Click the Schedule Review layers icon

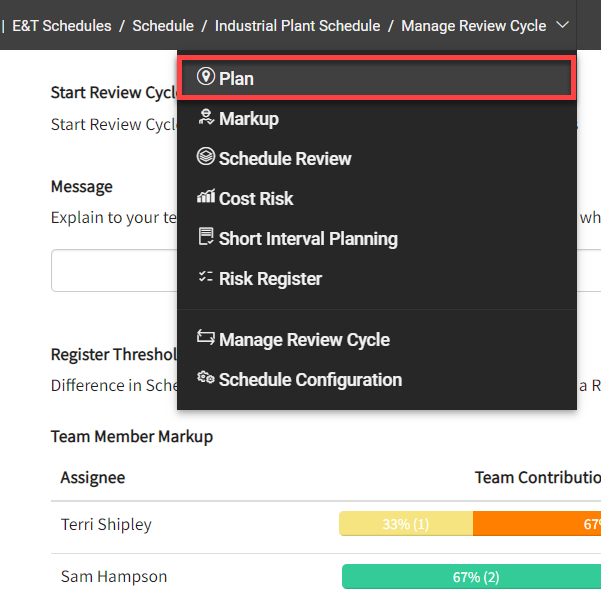(206, 158)
